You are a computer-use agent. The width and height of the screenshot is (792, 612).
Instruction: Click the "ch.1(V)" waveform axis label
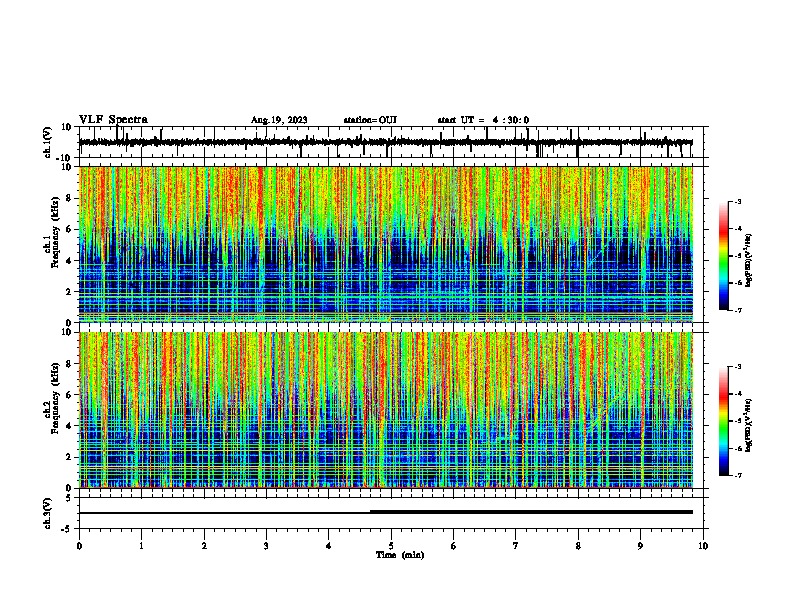[x=48, y=142]
